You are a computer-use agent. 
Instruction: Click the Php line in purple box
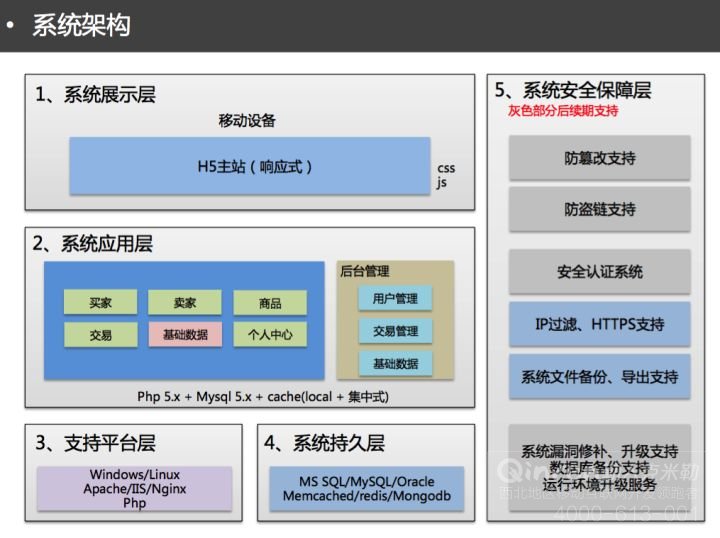pos(135,503)
